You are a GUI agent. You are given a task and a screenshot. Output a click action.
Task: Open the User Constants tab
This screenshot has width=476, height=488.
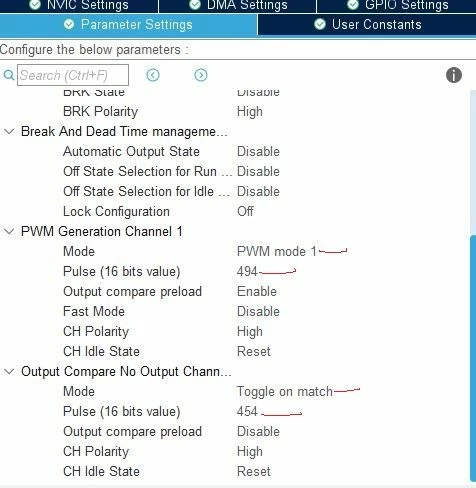pos(367,25)
